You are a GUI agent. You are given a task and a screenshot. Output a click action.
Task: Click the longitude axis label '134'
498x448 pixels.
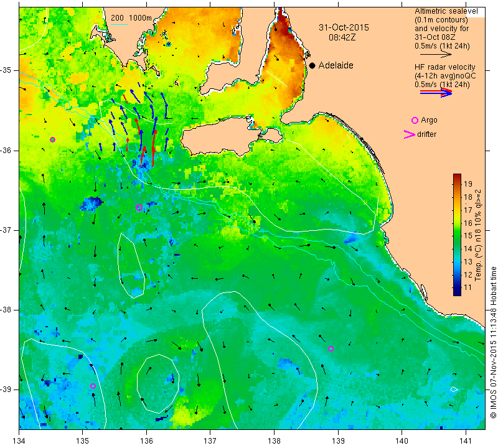[19, 441]
